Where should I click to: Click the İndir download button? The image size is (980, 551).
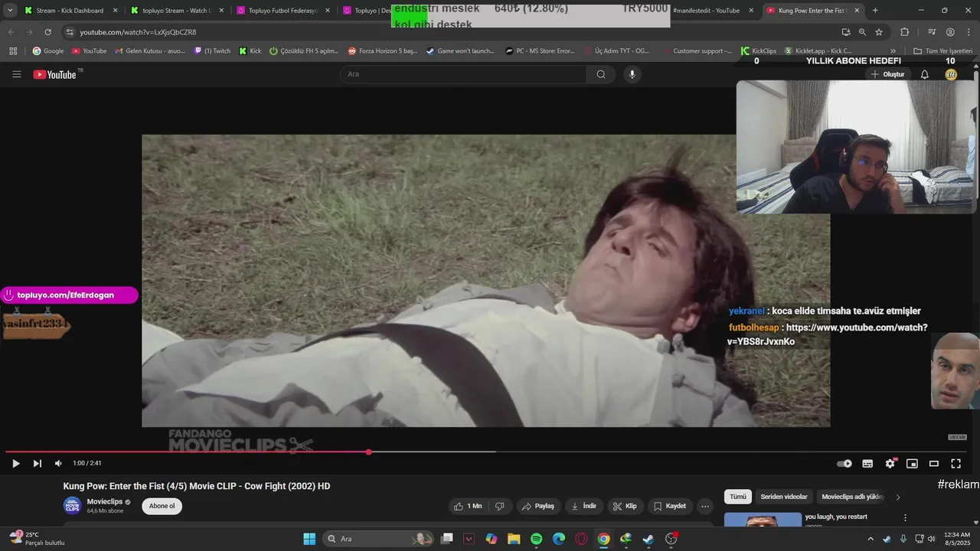point(584,506)
